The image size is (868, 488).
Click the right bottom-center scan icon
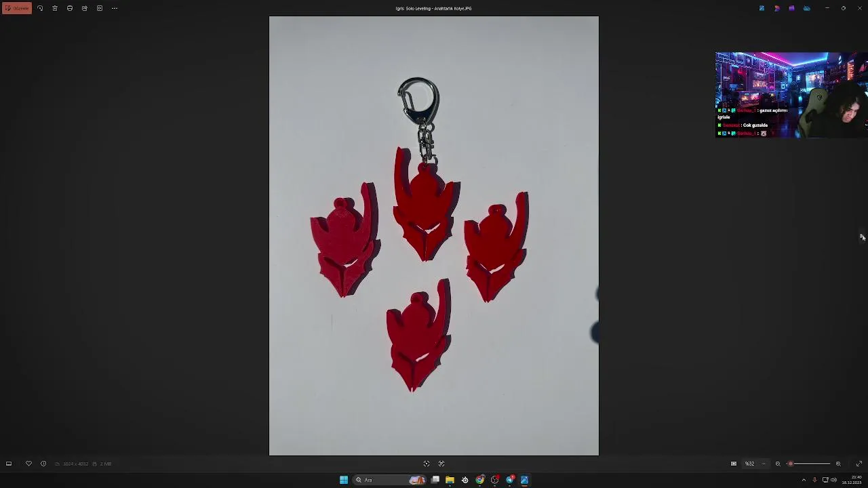point(441,464)
